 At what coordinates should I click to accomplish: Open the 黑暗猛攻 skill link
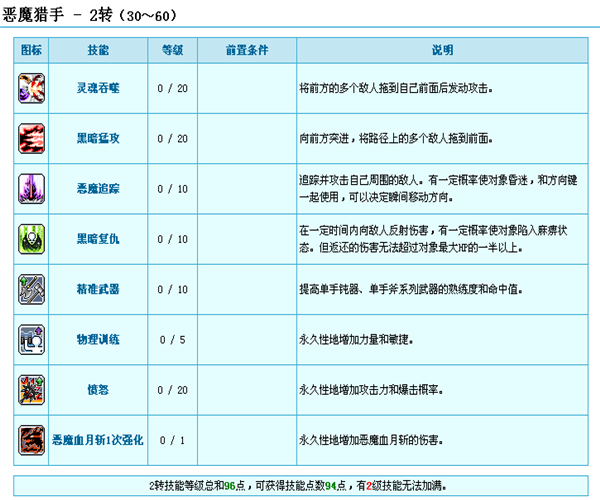coord(98,138)
